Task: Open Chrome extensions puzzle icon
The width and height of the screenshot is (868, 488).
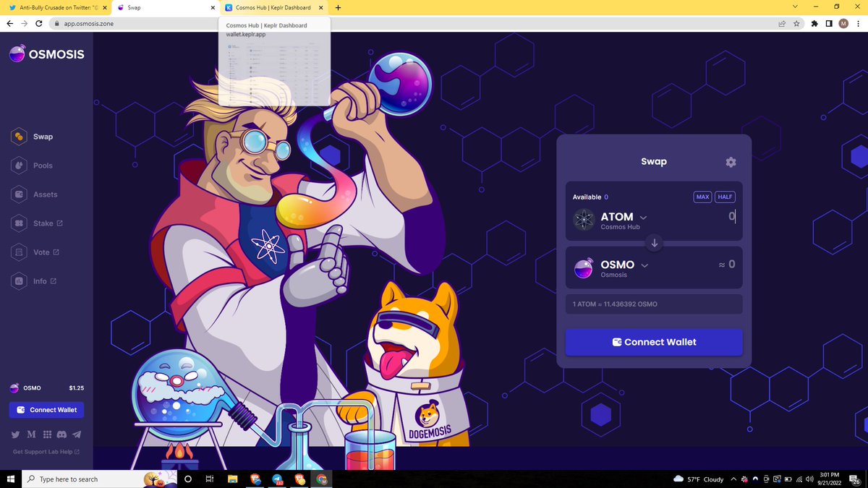Action: pos(815,23)
